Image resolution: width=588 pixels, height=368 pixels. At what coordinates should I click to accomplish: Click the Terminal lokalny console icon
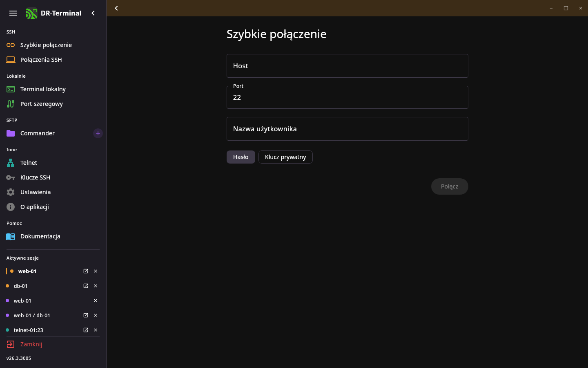(x=11, y=89)
